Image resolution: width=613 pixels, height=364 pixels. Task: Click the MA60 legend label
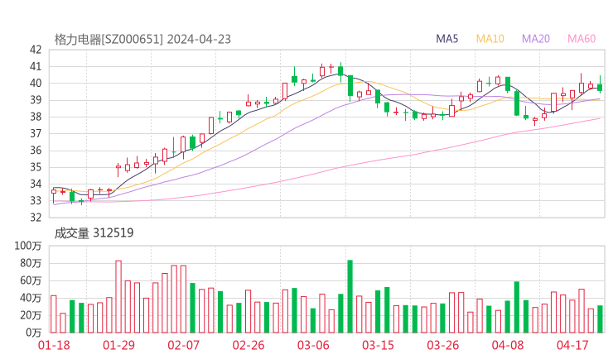(x=582, y=39)
